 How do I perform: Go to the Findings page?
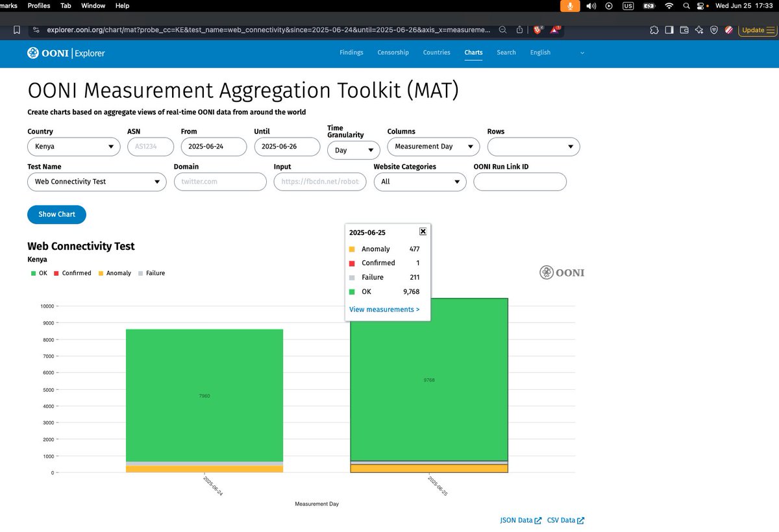point(351,53)
